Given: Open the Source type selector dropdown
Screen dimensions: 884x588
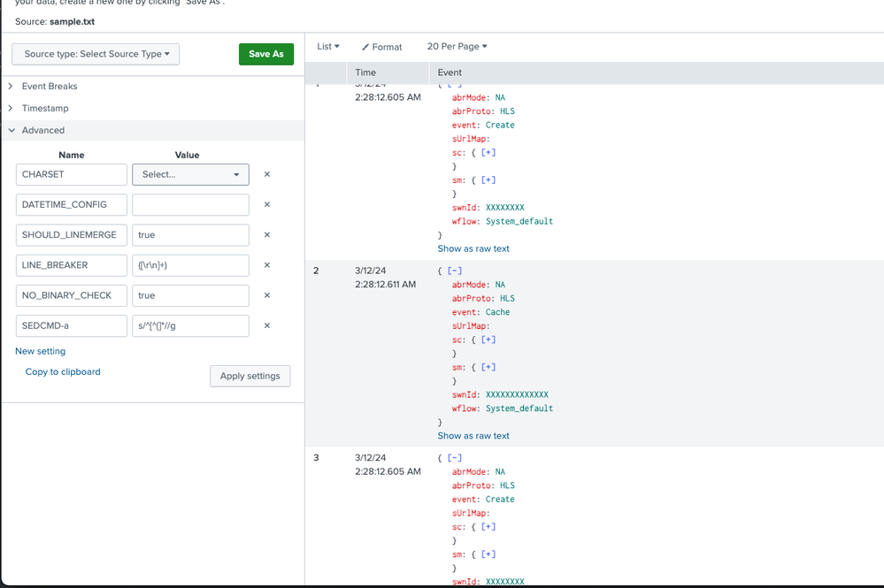Looking at the screenshot, I should pyautogui.click(x=96, y=54).
